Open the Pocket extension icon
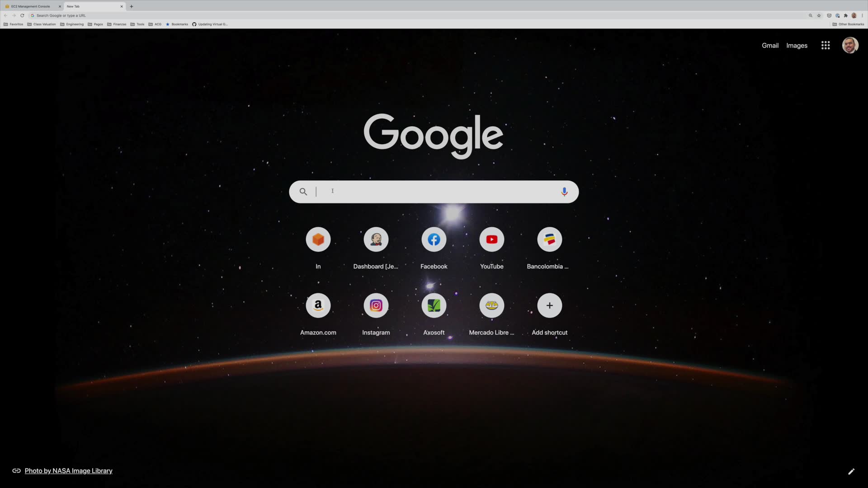The width and height of the screenshot is (868, 488). [829, 15]
